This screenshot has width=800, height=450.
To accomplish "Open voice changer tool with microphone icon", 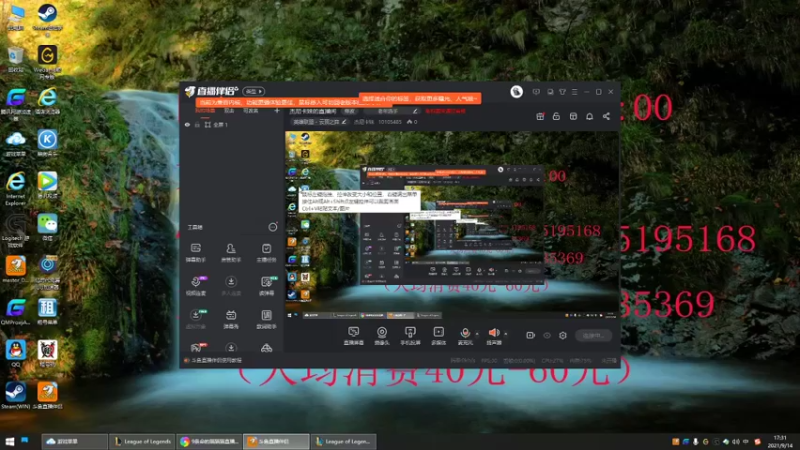I will pos(196,286).
